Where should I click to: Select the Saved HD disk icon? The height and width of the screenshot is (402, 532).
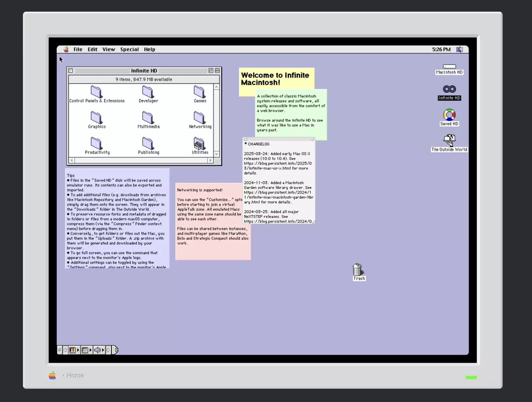point(449,115)
